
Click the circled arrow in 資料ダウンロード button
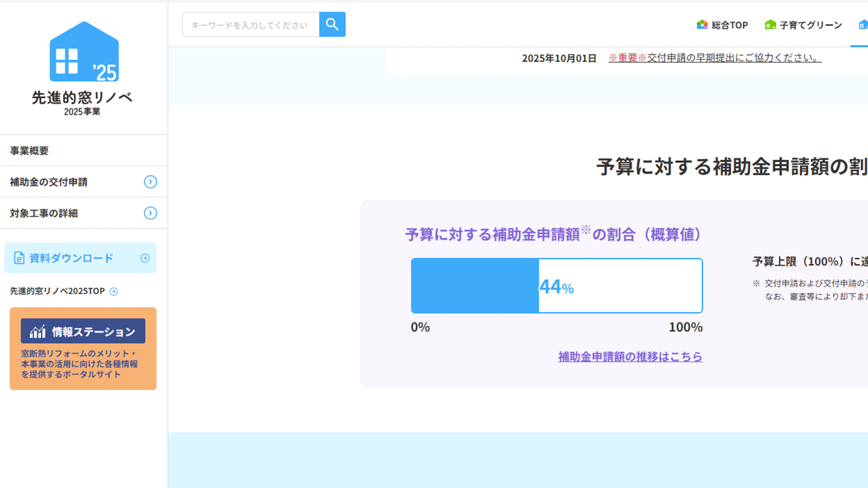[x=145, y=258]
